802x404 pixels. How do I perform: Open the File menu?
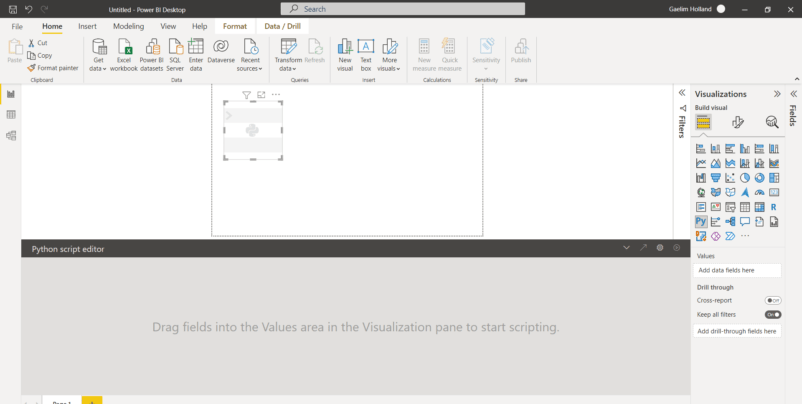[x=17, y=27]
